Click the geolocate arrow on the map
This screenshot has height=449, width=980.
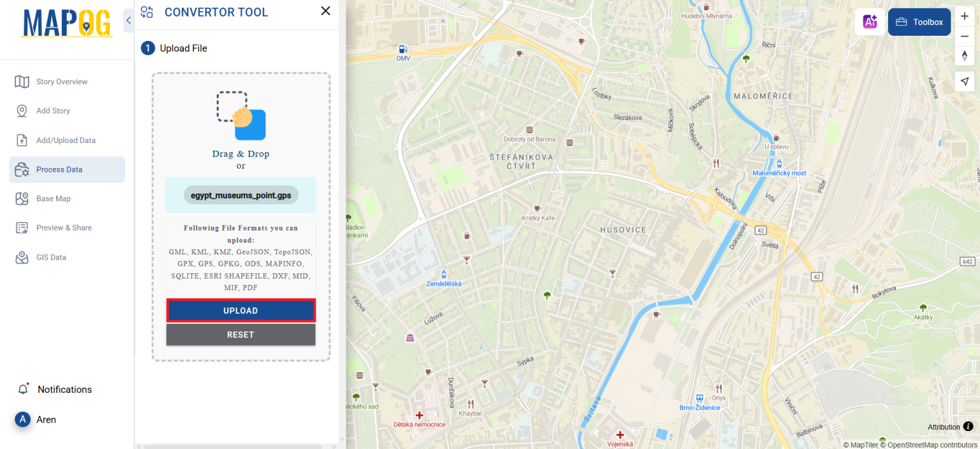click(965, 81)
